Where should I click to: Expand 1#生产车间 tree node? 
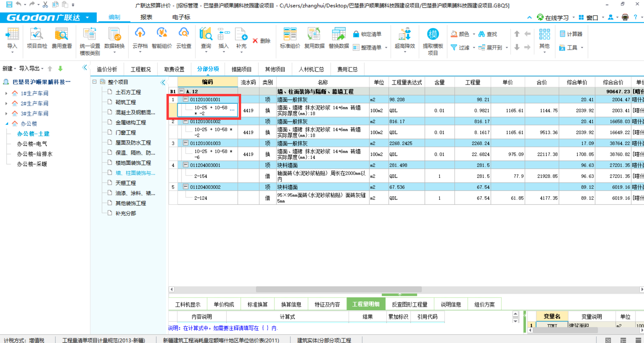click(x=6, y=93)
